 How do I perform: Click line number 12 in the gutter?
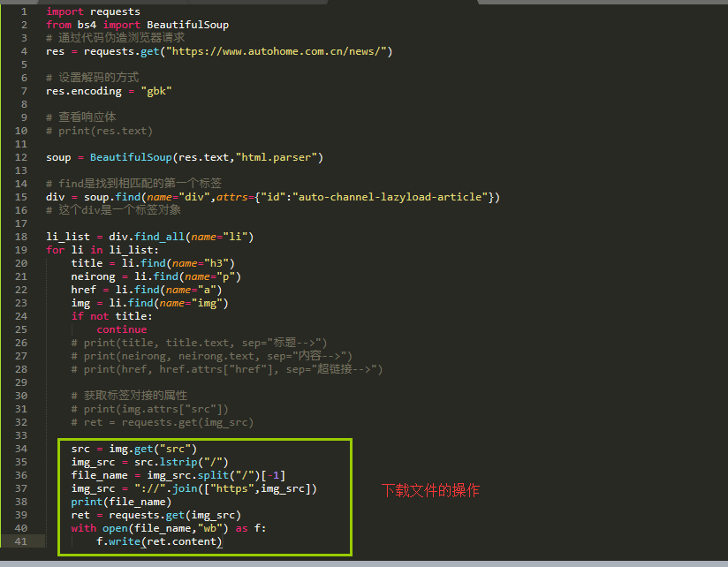tap(21, 157)
